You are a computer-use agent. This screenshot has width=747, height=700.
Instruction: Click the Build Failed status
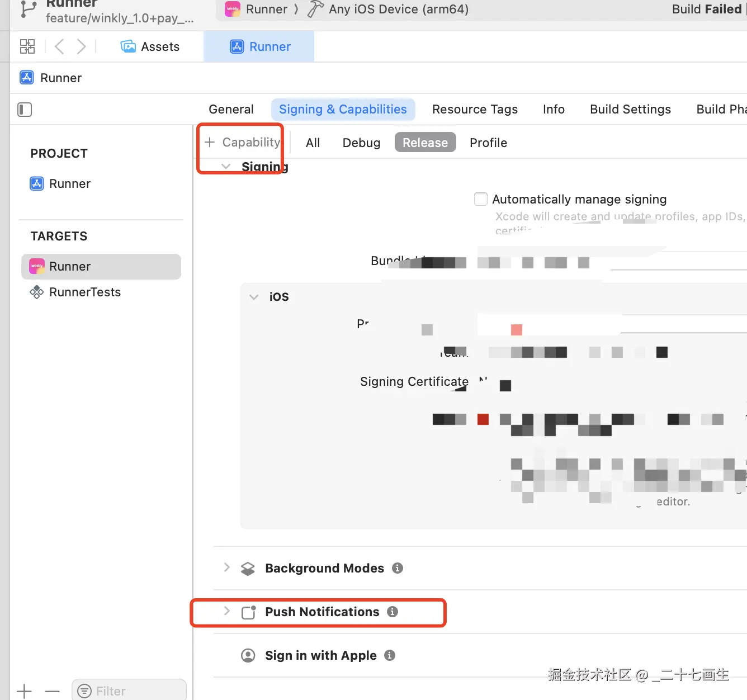pyautogui.click(x=707, y=9)
